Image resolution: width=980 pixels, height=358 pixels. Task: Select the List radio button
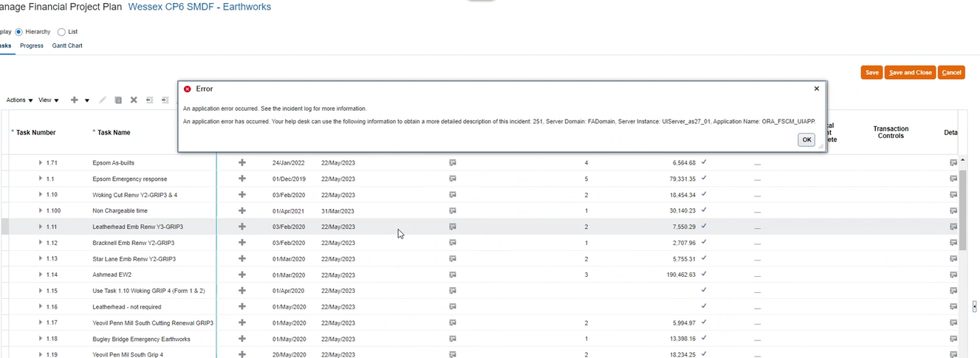(61, 32)
